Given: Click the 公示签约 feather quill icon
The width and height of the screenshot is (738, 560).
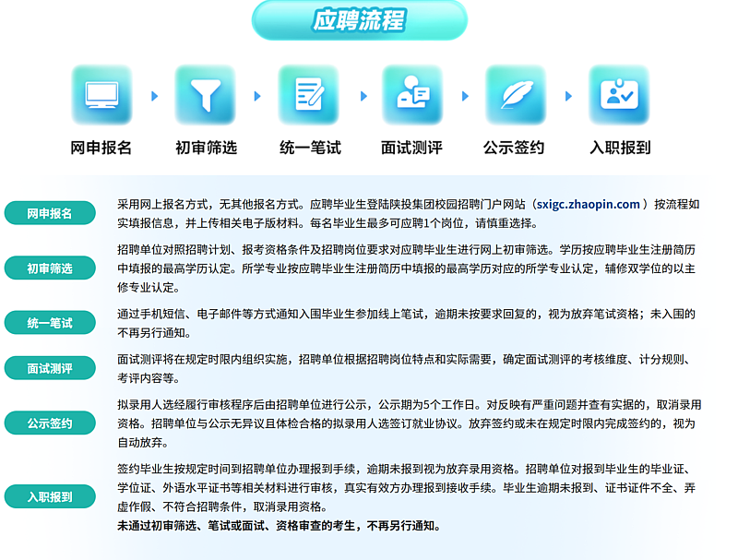Looking at the screenshot, I should 516,95.
